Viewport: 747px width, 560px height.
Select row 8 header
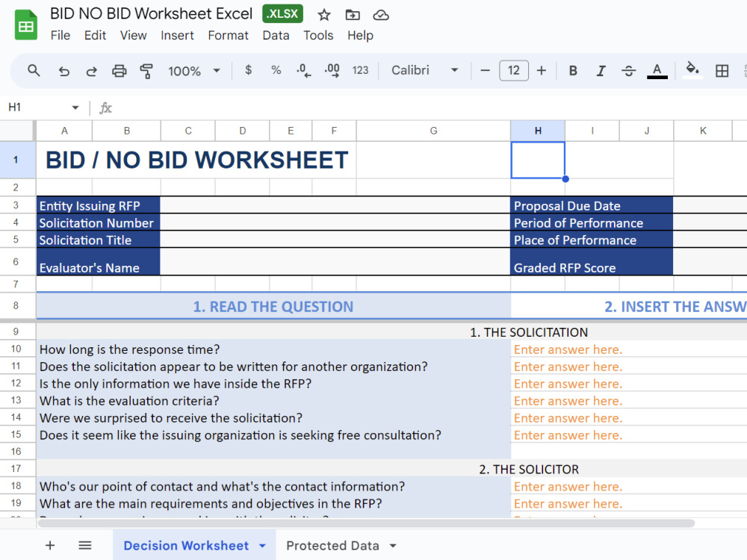point(16,305)
